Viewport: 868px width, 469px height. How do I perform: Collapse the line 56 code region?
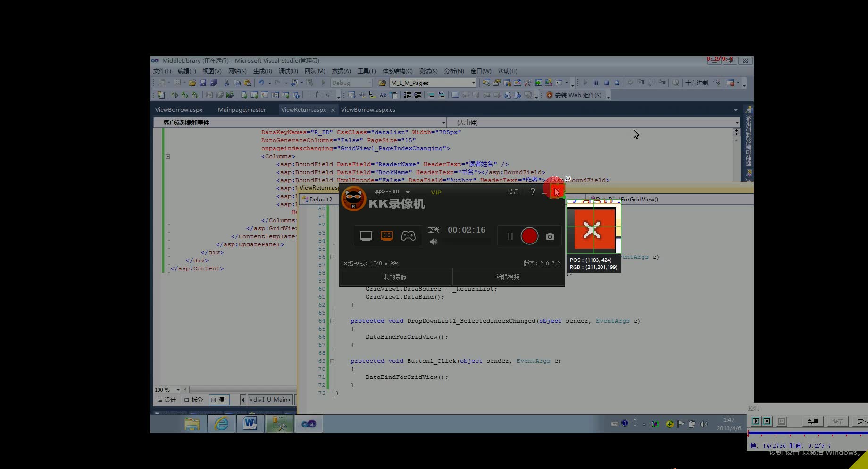(x=332, y=257)
